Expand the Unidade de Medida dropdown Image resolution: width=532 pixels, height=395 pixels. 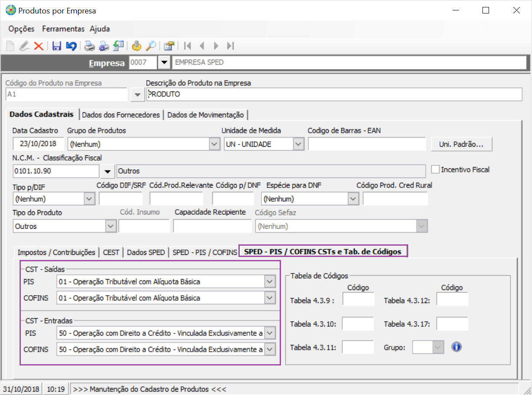click(298, 144)
